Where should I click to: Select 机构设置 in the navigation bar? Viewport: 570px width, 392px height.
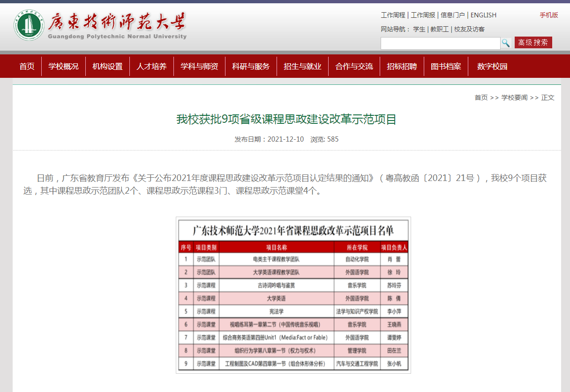tap(107, 67)
